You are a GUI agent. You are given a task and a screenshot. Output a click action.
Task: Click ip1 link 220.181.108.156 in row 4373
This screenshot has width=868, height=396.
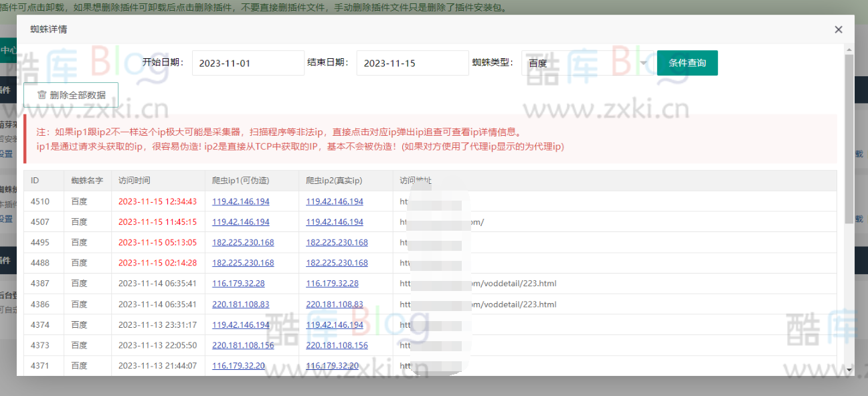[243, 346]
